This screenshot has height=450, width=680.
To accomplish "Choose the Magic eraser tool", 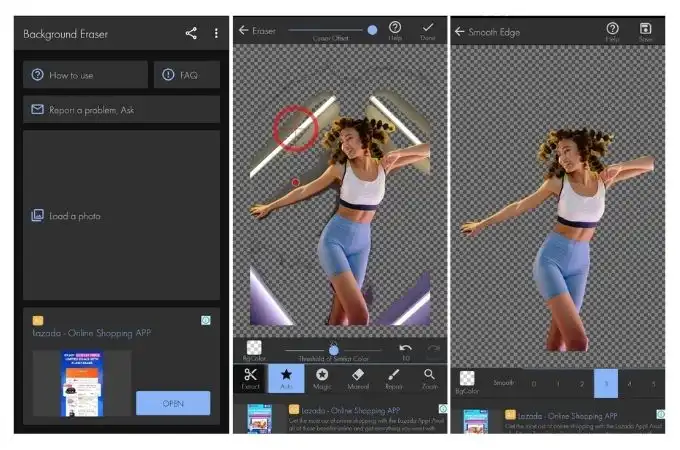I will (322, 378).
